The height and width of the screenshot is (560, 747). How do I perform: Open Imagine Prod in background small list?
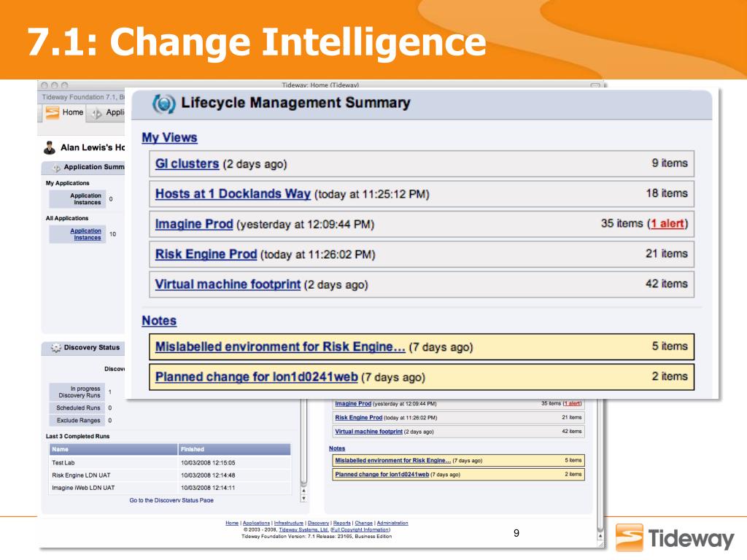point(353,404)
